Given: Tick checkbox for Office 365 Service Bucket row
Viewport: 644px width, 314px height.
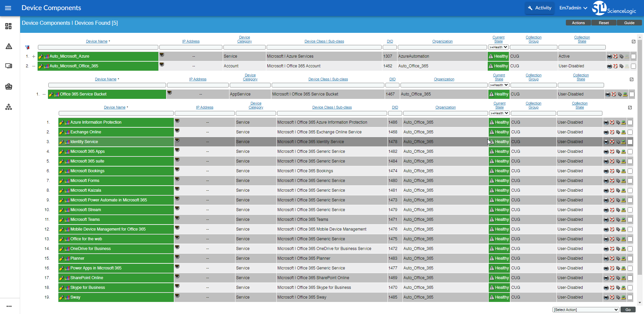Looking at the screenshot, I should click(632, 95).
